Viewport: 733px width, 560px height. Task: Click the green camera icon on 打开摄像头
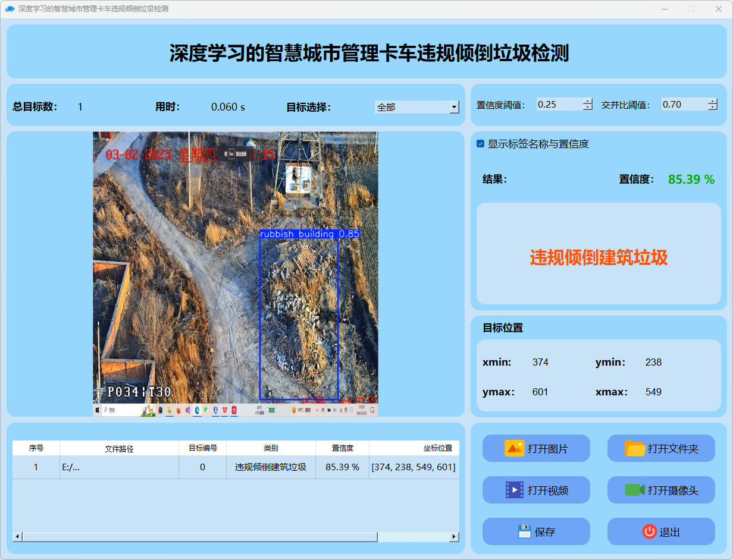[x=635, y=490]
